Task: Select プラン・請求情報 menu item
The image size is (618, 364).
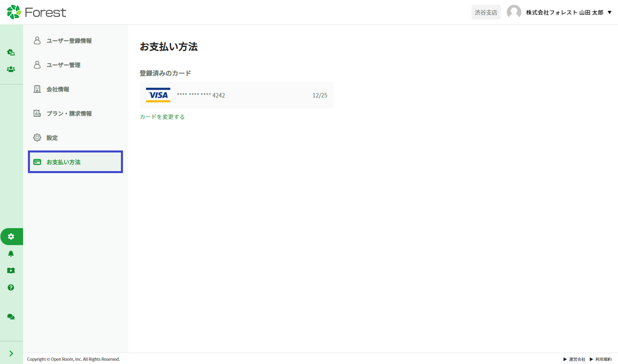Action: point(69,114)
